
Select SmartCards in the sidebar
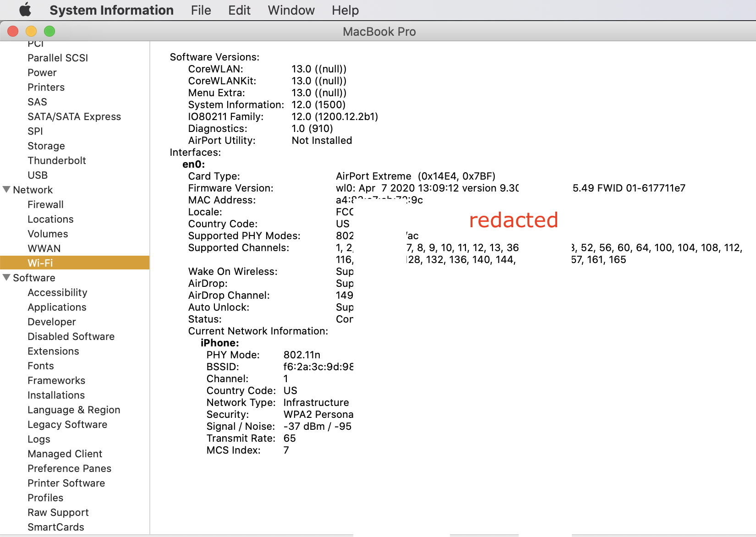point(56,527)
